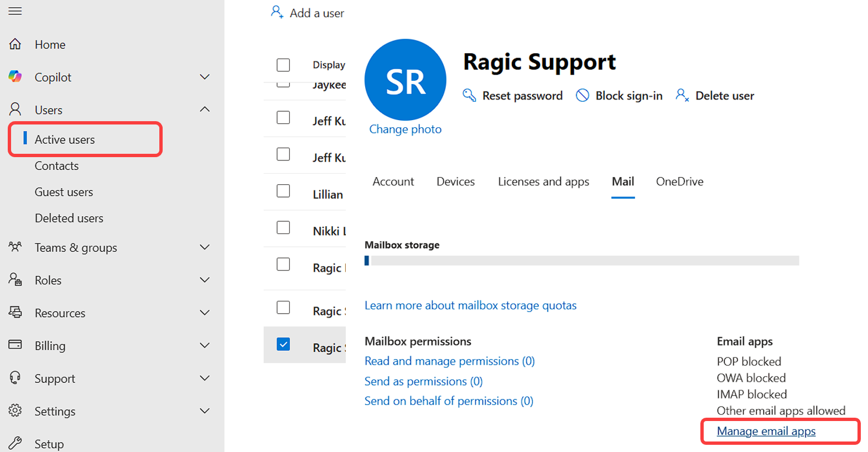Click the POP blocked text
The width and height of the screenshot is (868, 452).
point(749,361)
